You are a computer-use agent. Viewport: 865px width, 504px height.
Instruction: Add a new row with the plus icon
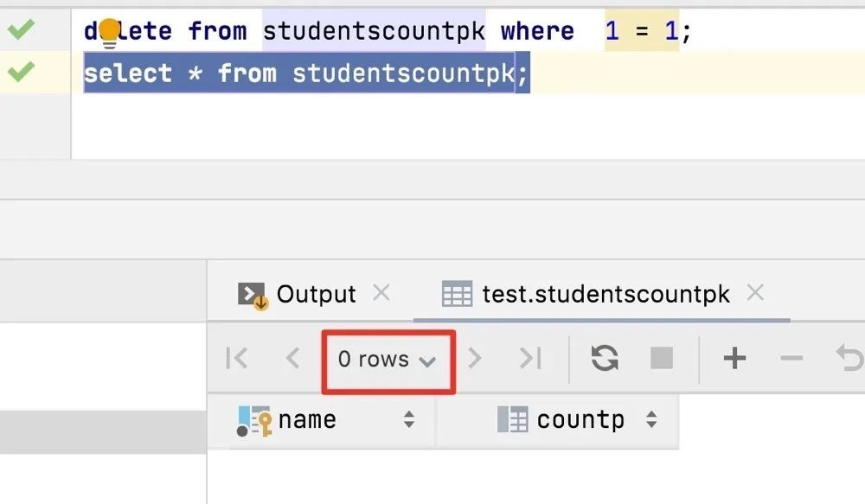click(x=734, y=358)
